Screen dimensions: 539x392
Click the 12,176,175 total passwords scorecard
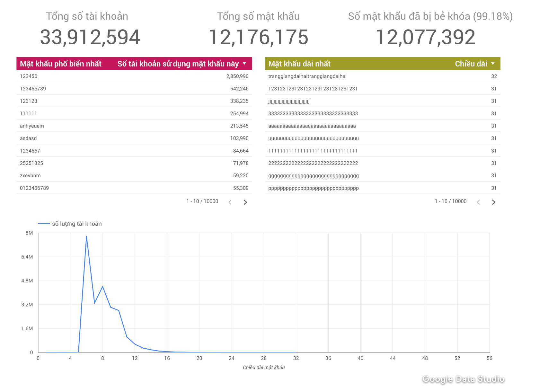coord(259,37)
